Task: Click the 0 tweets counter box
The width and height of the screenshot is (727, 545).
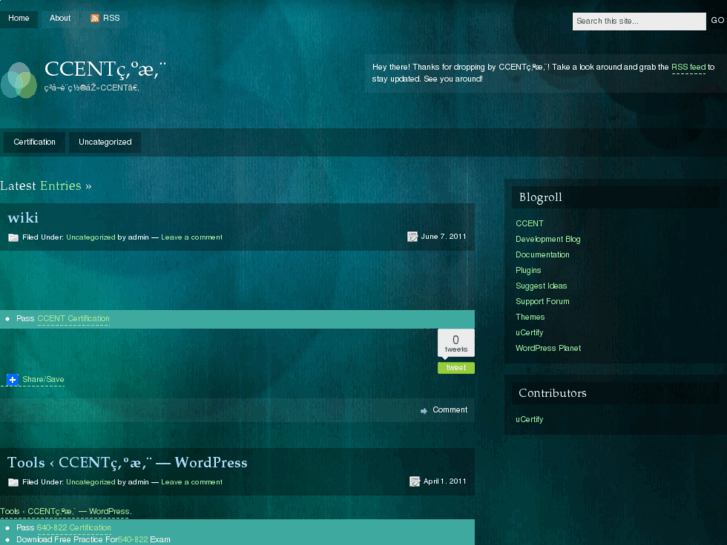Action: point(456,343)
